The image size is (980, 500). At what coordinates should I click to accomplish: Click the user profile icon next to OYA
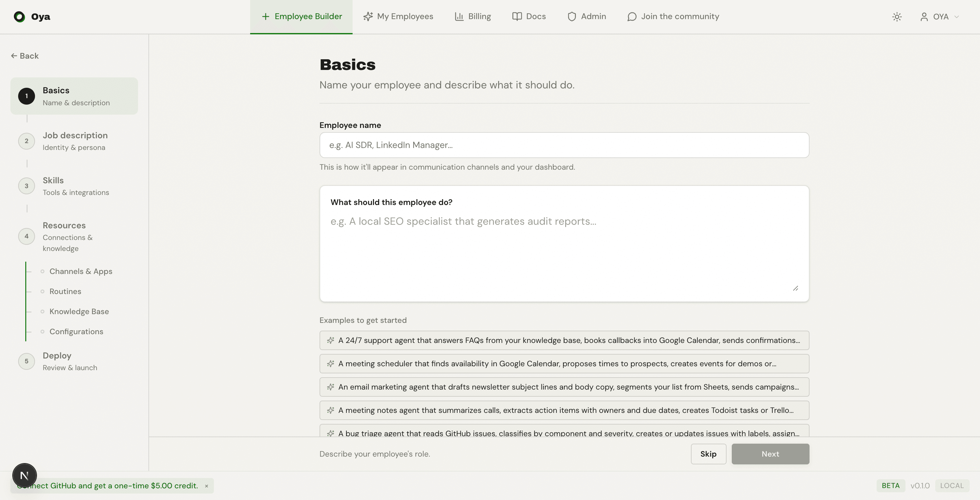pos(924,17)
